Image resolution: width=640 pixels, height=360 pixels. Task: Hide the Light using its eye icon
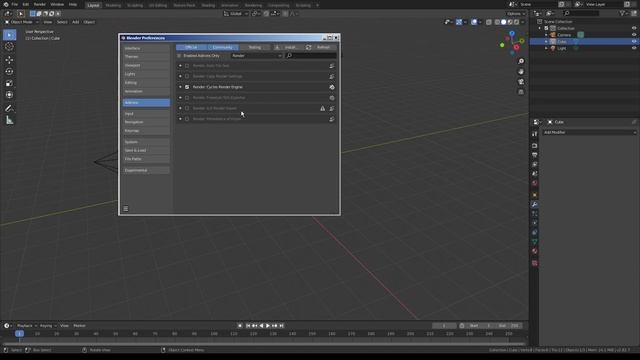click(x=634, y=48)
